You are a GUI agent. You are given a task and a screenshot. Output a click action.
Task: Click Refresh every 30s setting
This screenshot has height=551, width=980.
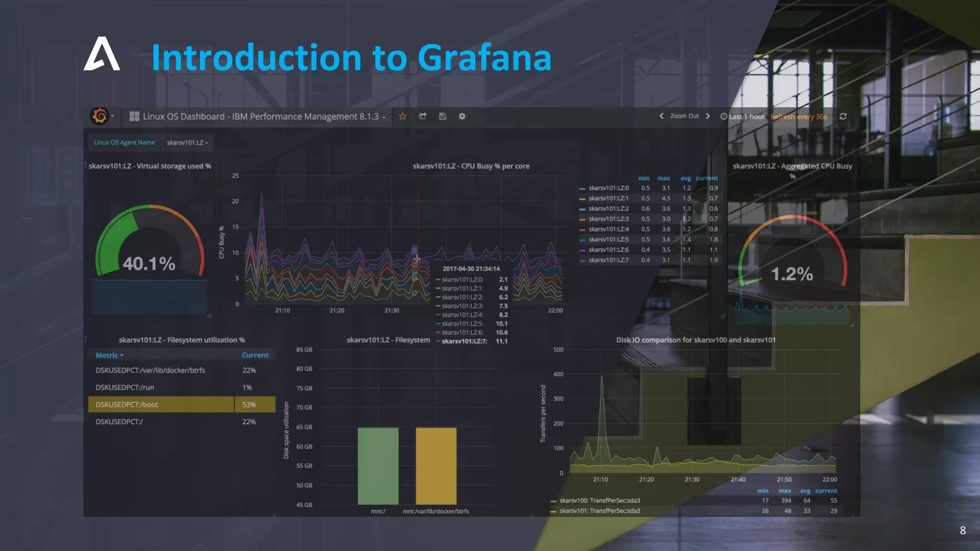798,116
